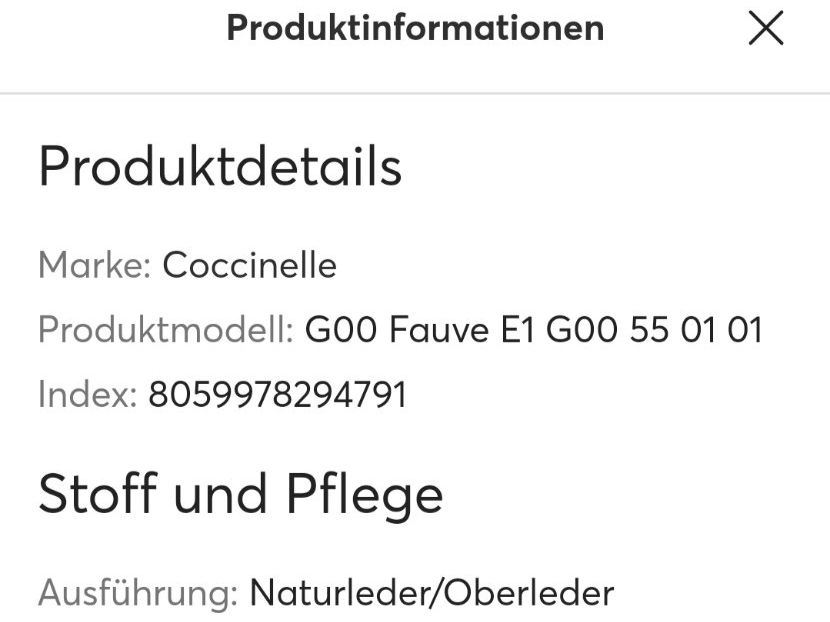This screenshot has height=622, width=830.
Task: Click the Index label
Action: coord(88,394)
